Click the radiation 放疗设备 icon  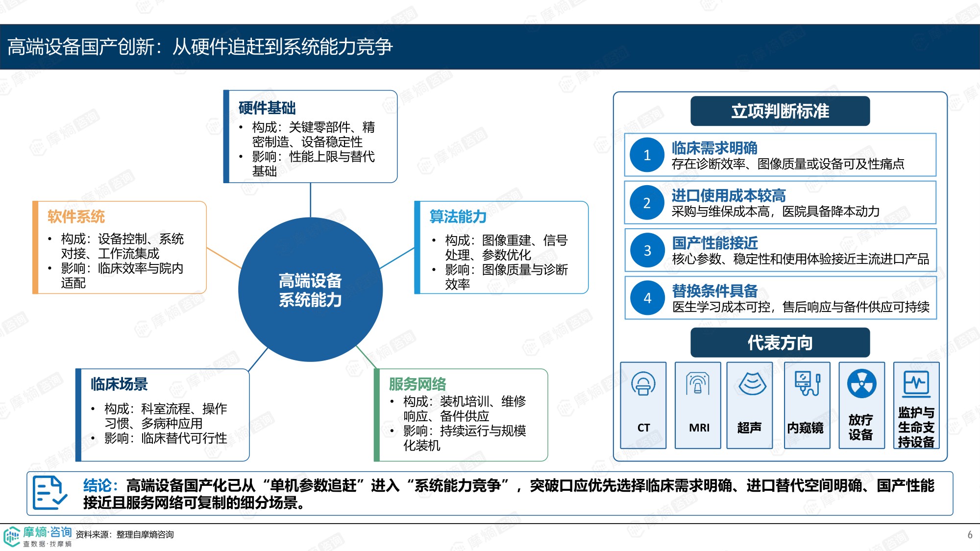click(x=861, y=383)
